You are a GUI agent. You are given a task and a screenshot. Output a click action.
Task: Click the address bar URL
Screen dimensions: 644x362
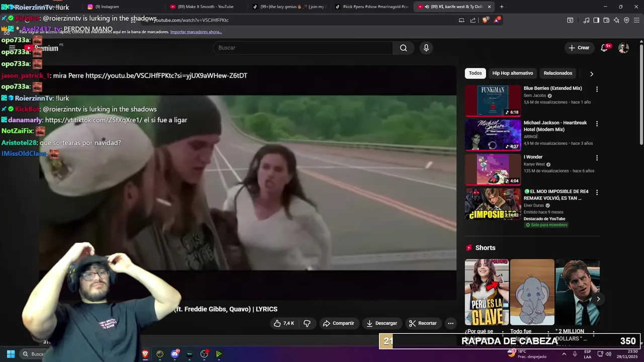191,20
